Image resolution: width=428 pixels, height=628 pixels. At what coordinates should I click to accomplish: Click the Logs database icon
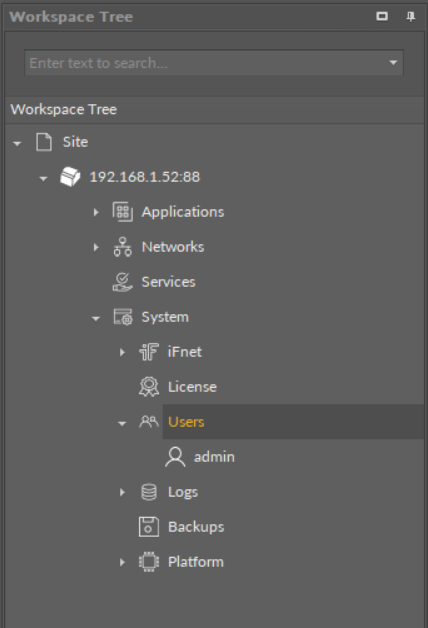149,492
